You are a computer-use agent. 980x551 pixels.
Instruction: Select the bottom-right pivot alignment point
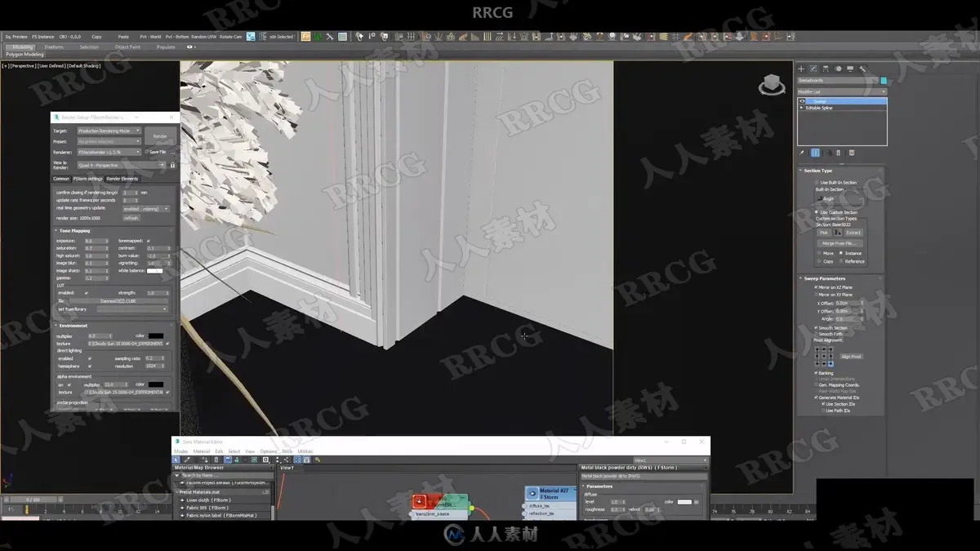point(831,363)
